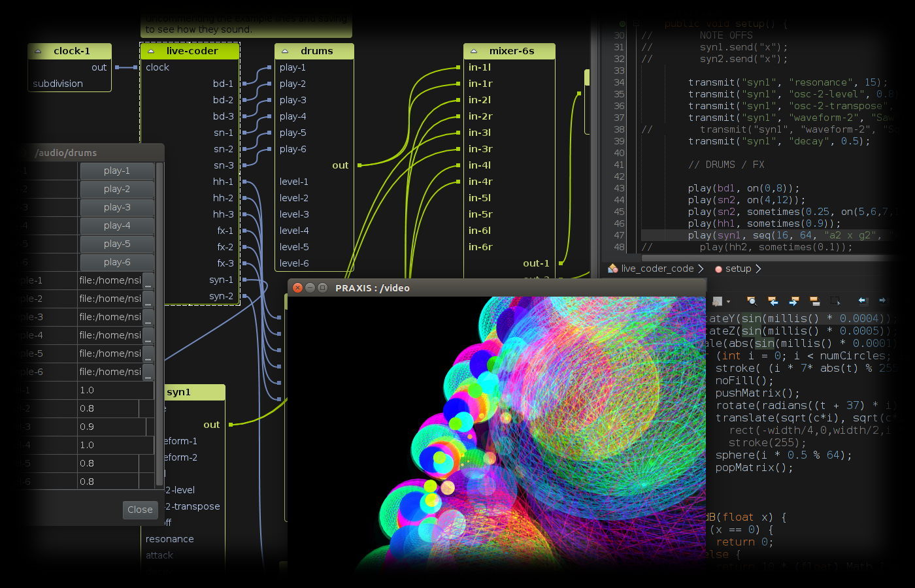The width and height of the screenshot is (915, 588).
Task: Click the pushMatrix(); line in video code
Action: (x=757, y=393)
